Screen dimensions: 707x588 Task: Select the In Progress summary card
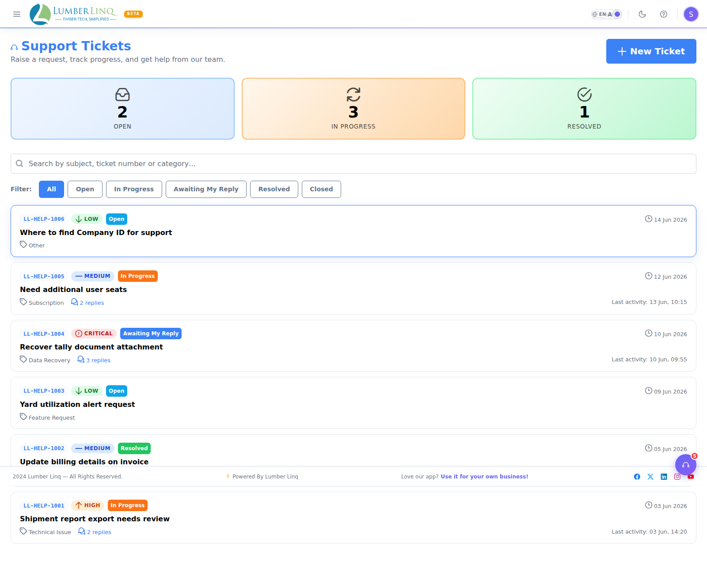[x=353, y=109]
